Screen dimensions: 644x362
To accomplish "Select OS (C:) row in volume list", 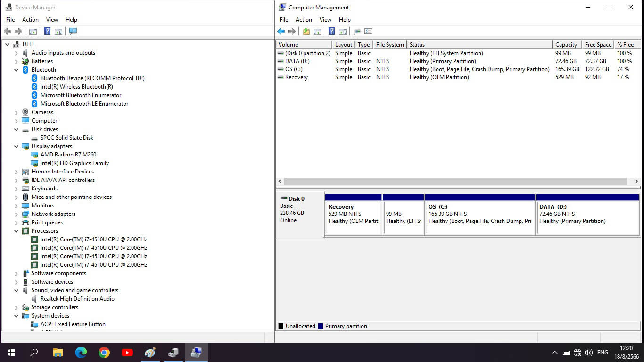I will pyautogui.click(x=458, y=69).
